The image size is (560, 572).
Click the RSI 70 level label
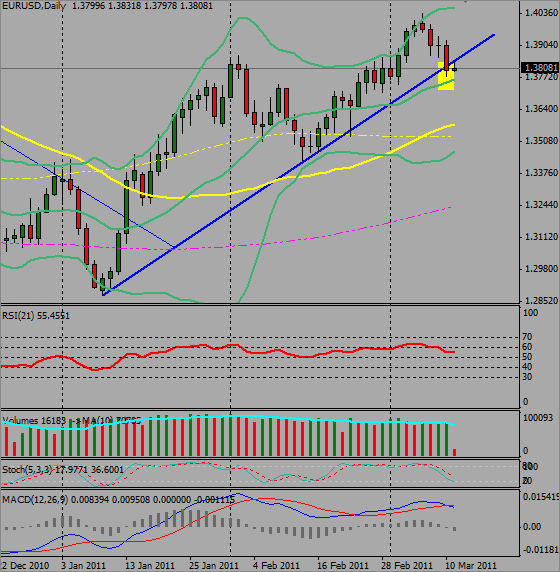coord(527,337)
